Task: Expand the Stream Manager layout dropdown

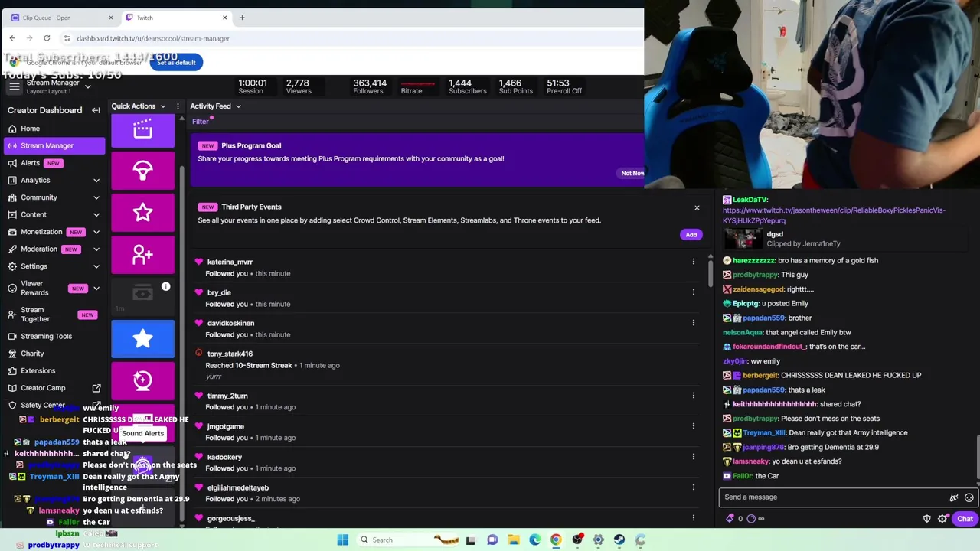Action: [87, 86]
